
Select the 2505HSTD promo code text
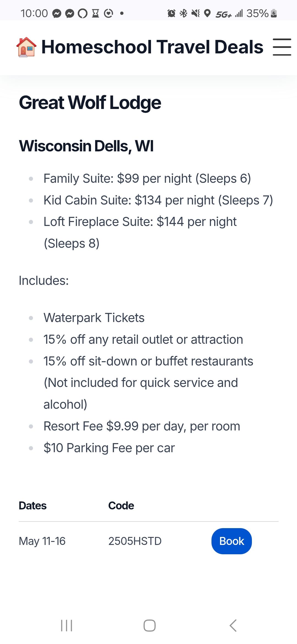coord(135,541)
